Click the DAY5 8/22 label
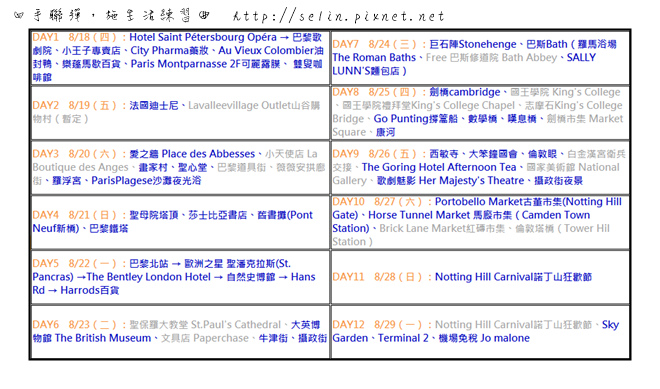Screen dimensions: 660x389 (60, 264)
